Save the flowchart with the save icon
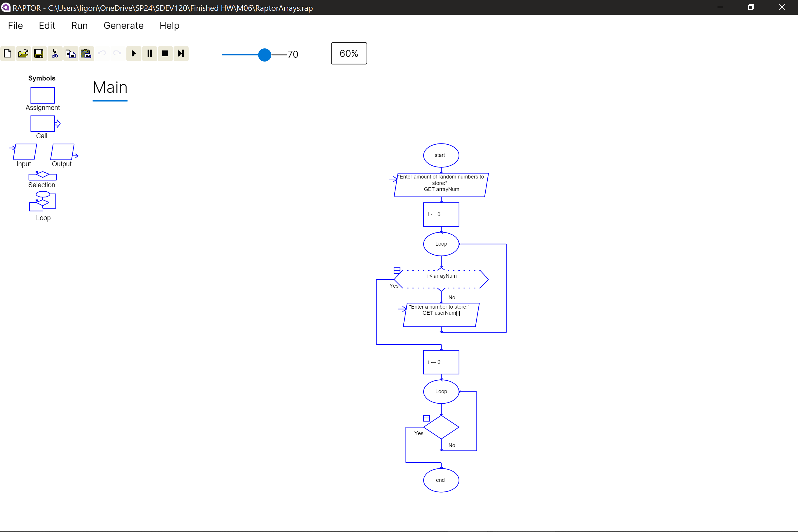Viewport: 798px width, 532px height. [39, 53]
